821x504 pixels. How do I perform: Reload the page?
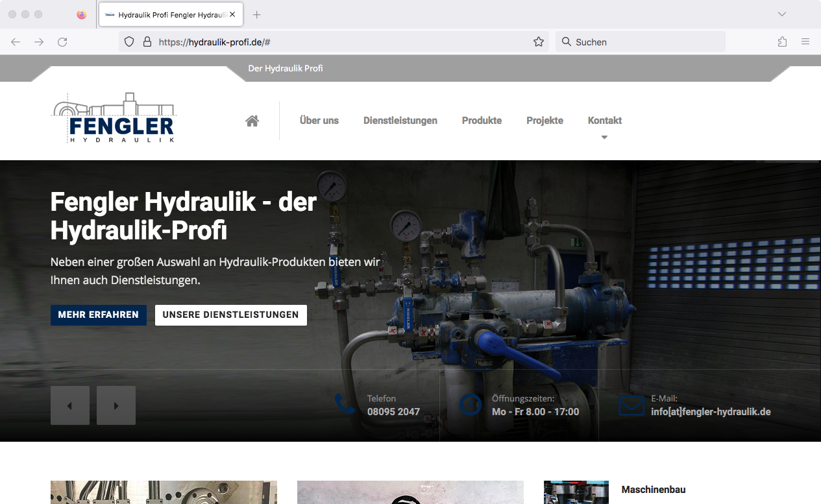coord(62,42)
